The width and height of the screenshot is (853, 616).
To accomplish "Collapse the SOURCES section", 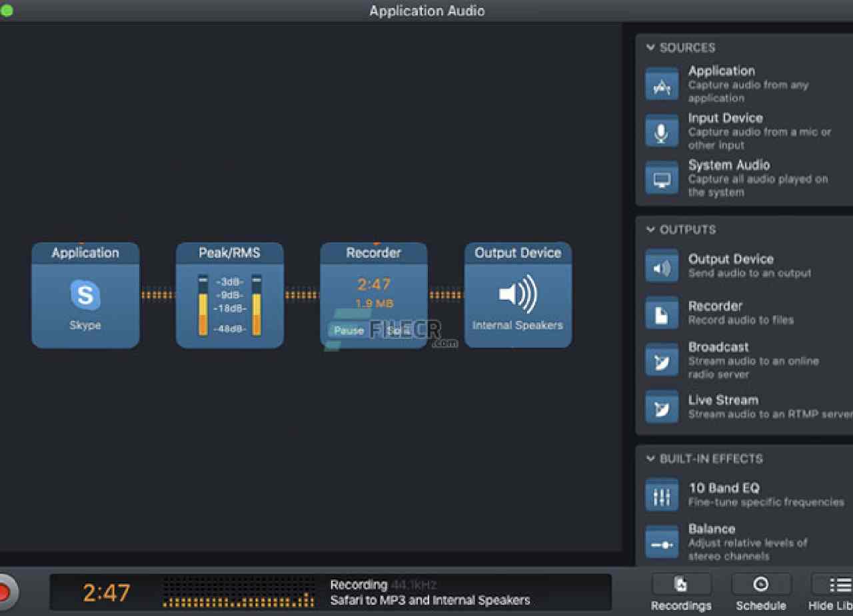I will point(650,47).
